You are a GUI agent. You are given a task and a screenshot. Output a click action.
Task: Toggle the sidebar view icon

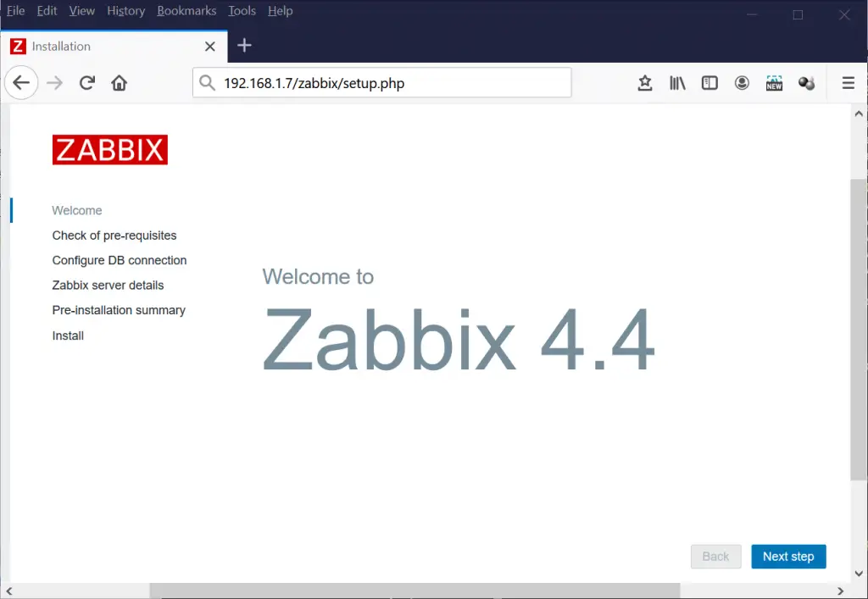pos(709,83)
